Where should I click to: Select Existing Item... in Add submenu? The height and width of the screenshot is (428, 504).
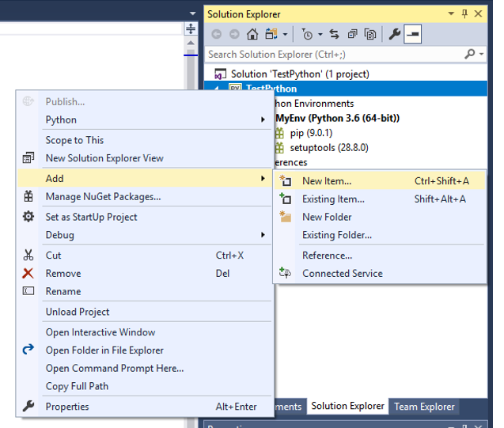(380, 199)
